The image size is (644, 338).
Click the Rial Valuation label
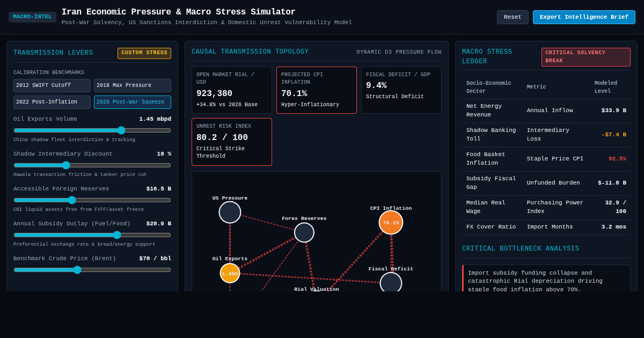pos(317,289)
